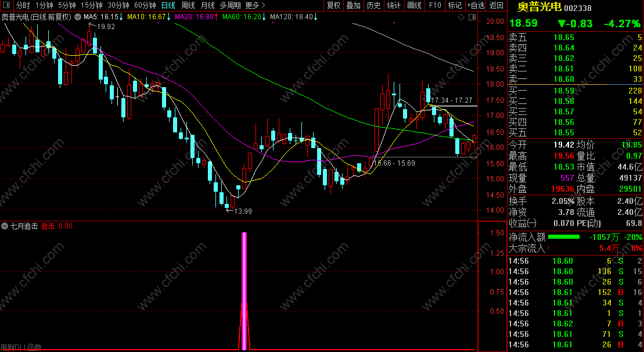Select the 15分钟 period tab
The width and height of the screenshot is (644, 352).
pos(91,5)
